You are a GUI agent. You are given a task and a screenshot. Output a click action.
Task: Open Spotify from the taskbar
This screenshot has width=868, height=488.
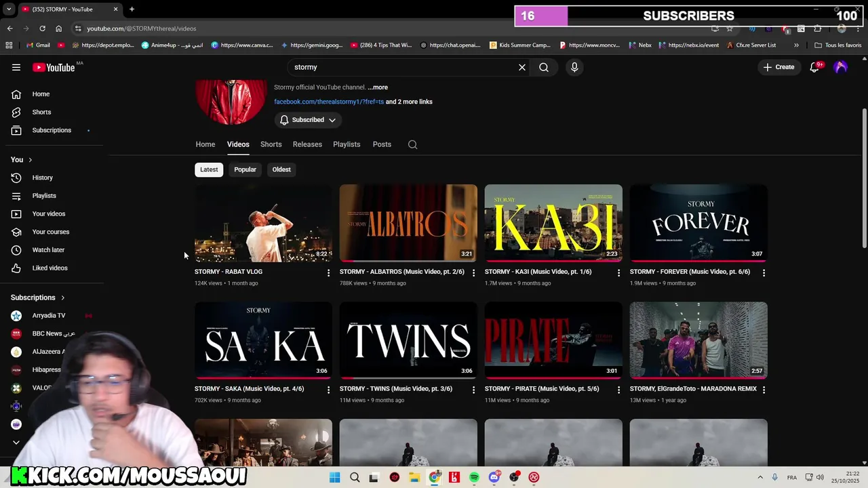(x=474, y=477)
